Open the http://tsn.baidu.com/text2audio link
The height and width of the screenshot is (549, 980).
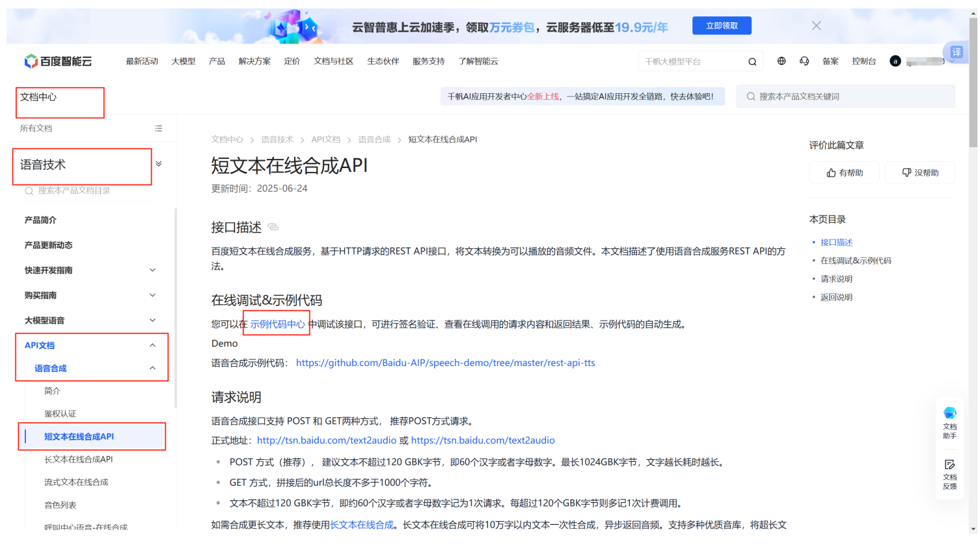click(327, 440)
